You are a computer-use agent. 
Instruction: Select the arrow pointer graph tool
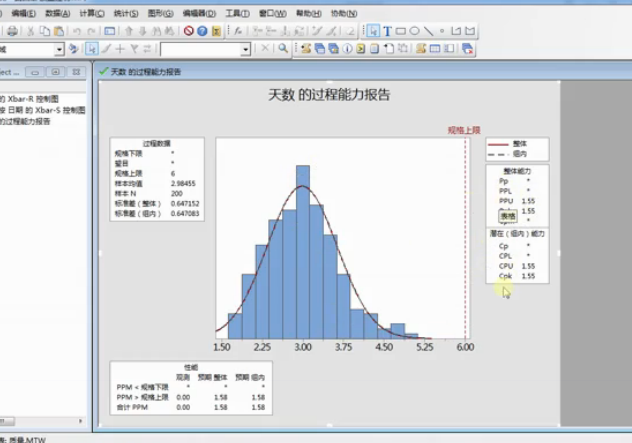pyautogui.click(x=374, y=31)
